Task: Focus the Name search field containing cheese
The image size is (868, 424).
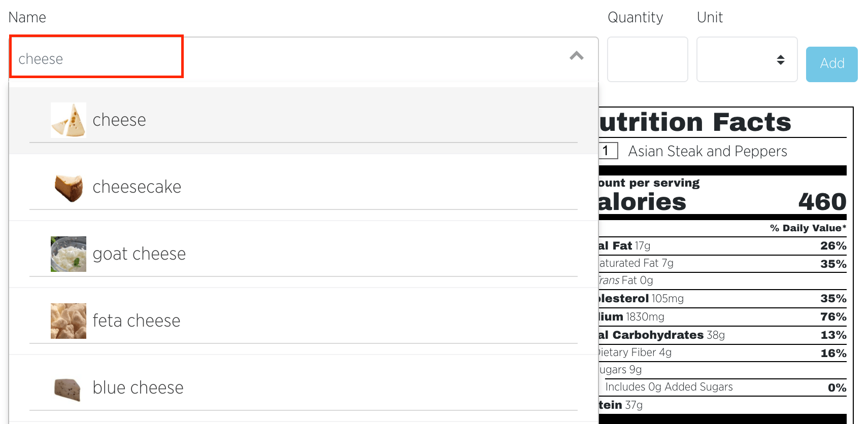Action: tap(96, 59)
